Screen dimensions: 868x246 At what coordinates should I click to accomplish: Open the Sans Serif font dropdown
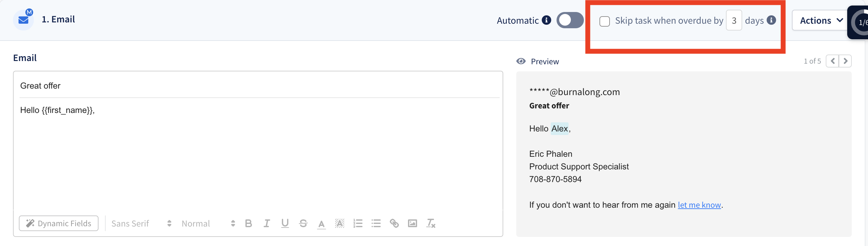click(141, 224)
